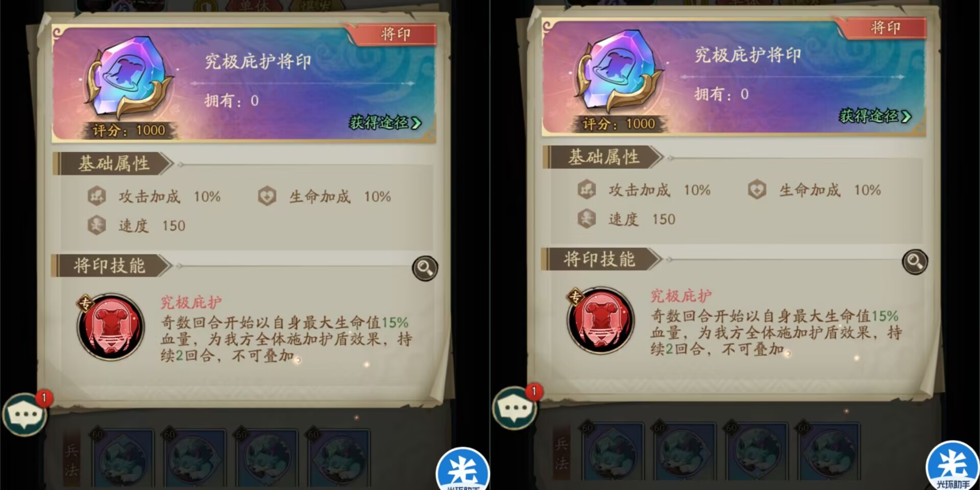Viewport: 980px width, 490px height.
Task: Open chat bubble icon on right screen
Action: tap(514, 408)
